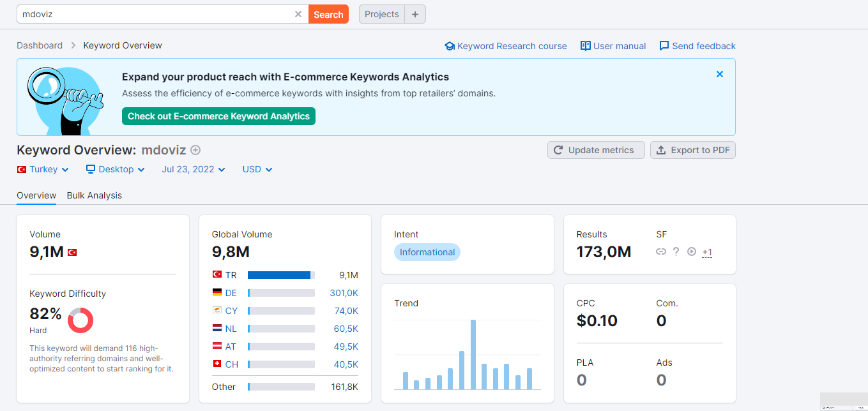Screen dimensions: 868x411
Task: Open the Jul 23, 2022 date dropdown
Action: pyautogui.click(x=194, y=169)
